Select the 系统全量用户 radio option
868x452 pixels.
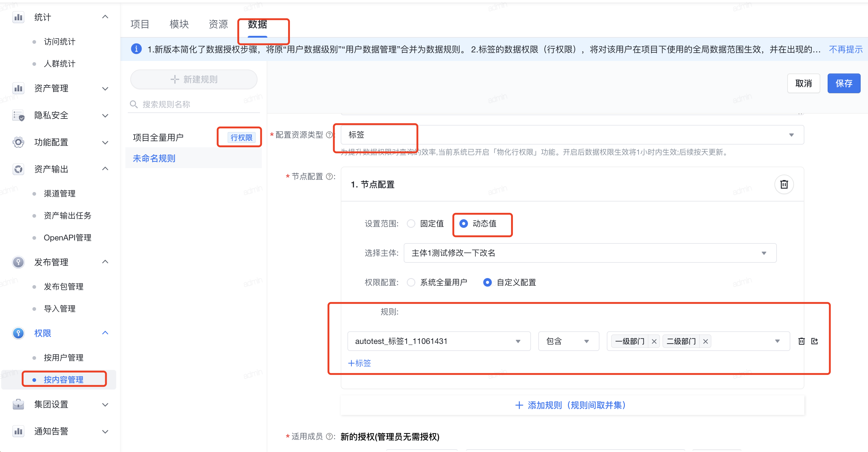pyautogui.click(x=411, y=282)
